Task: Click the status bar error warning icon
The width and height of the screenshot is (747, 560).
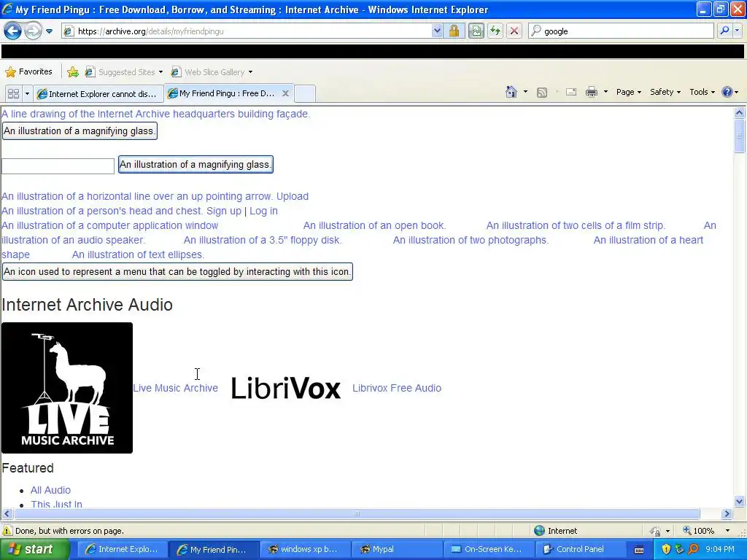Action: pos(7,531)
